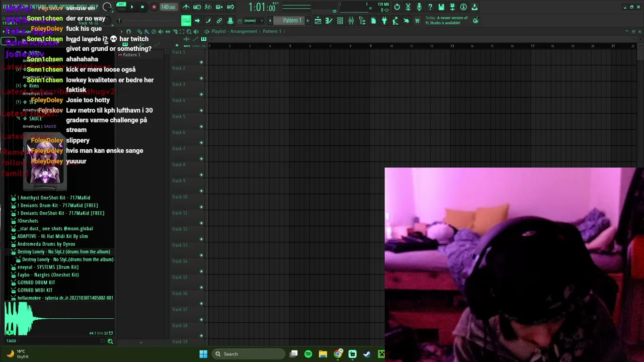Add a new pattern with plus button
This screenshot has width=644, height=362.
(308, 21)
